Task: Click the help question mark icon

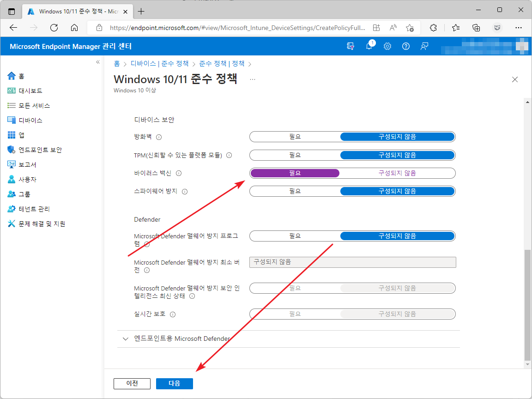Action: [x=406, y=47]
